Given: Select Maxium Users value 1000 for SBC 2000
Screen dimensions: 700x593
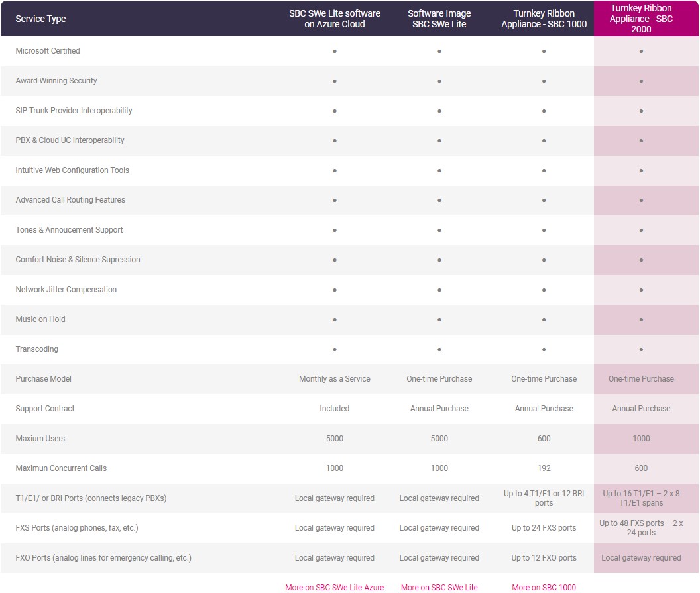Looking at the screenshot, I should point(641,439).
